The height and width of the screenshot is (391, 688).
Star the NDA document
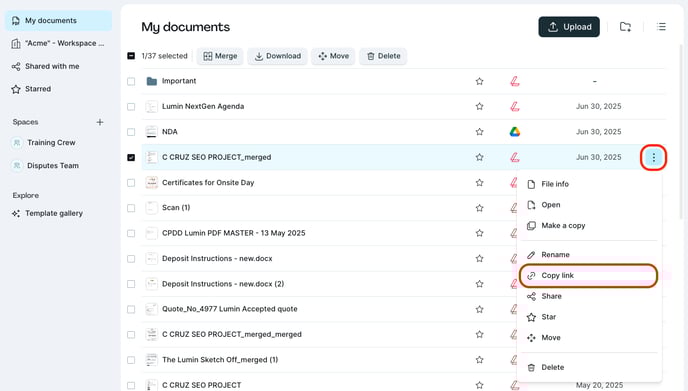[x=479, y=132]
